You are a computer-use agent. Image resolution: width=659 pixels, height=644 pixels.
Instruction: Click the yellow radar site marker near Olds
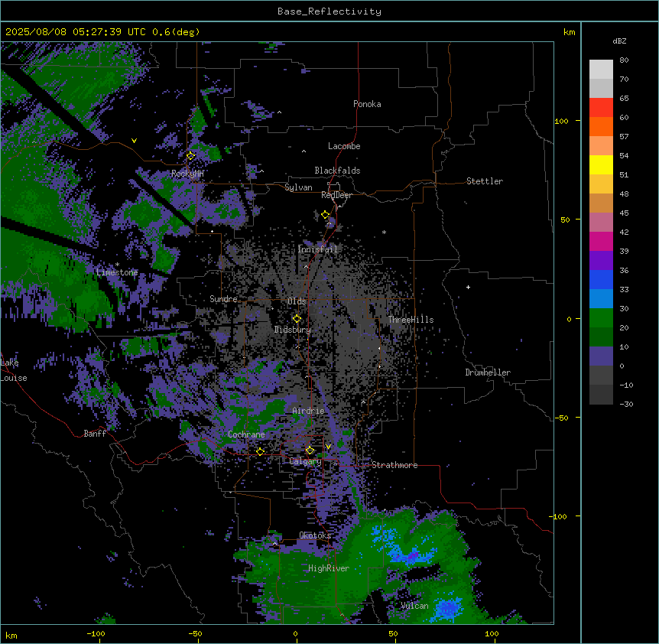pyautogui.click(x=297, y=319)
